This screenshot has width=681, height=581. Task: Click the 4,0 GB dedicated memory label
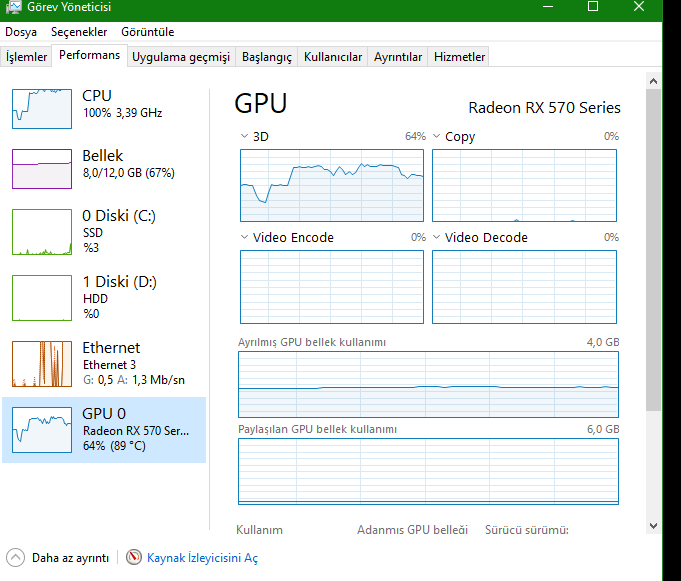(603, 342)
